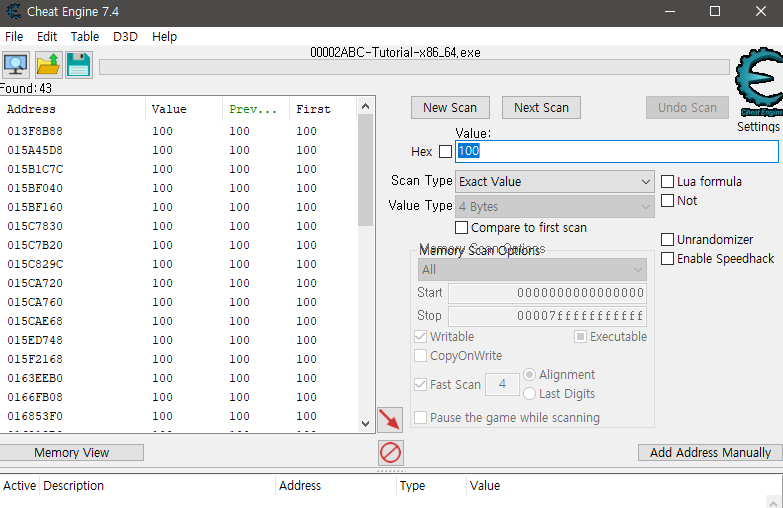Click the results list scroll down arrow

click(366, 424)
